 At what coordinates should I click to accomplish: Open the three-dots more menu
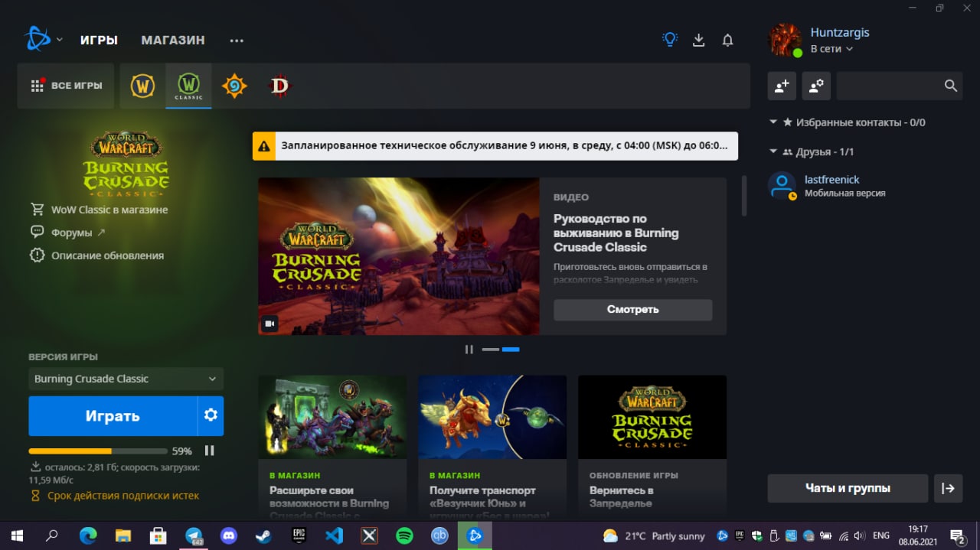coord(237,41)
